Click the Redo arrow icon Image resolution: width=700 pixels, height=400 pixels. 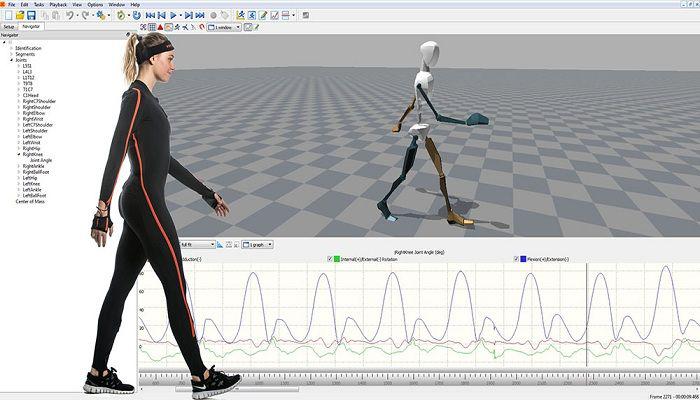click(x=86, y=15)
